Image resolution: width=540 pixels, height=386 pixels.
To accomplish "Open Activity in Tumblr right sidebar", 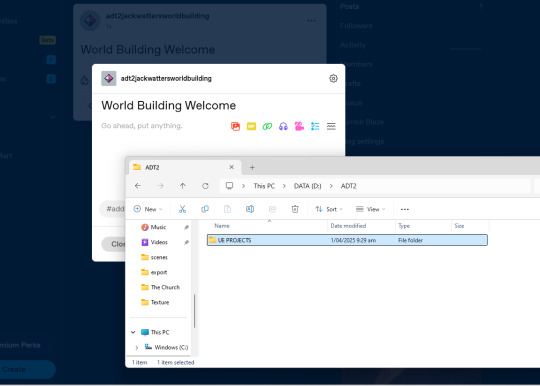I will [353, 45].
